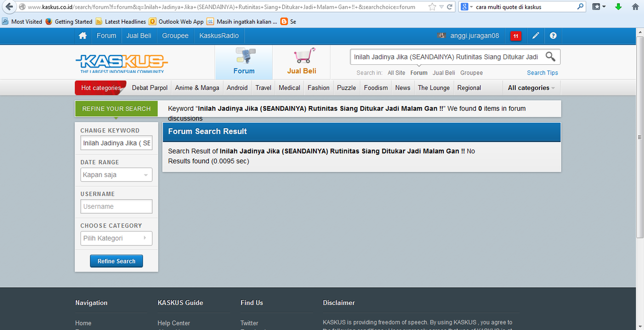This screenshot has height=330, width=644.
Task: Open KaskusRadio in the top navigation
Action: (219, 36)
